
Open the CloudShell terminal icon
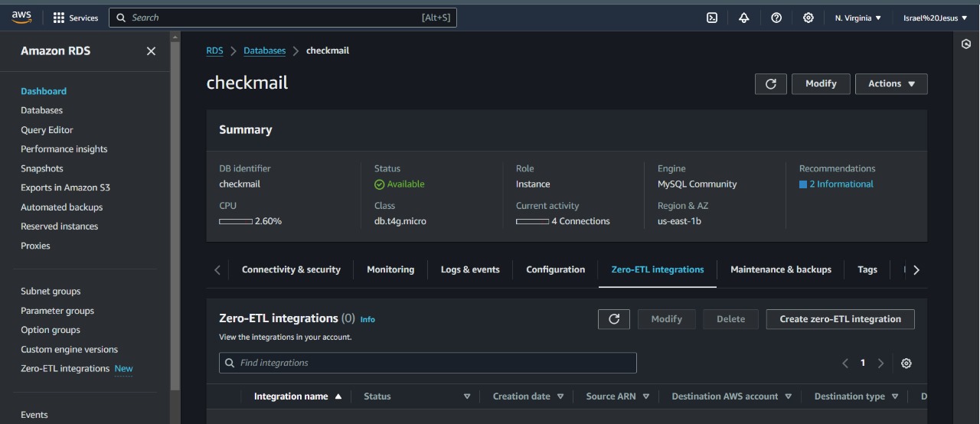pos(712,18)
